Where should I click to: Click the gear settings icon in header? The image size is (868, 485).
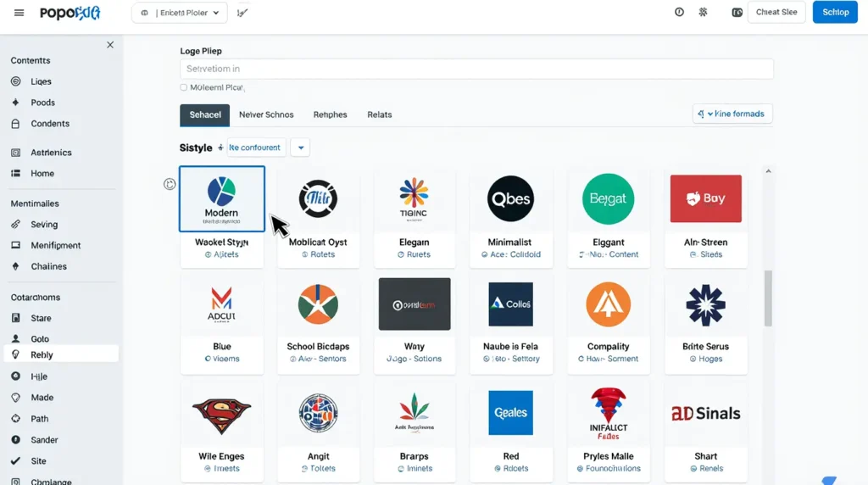[703, 12]
